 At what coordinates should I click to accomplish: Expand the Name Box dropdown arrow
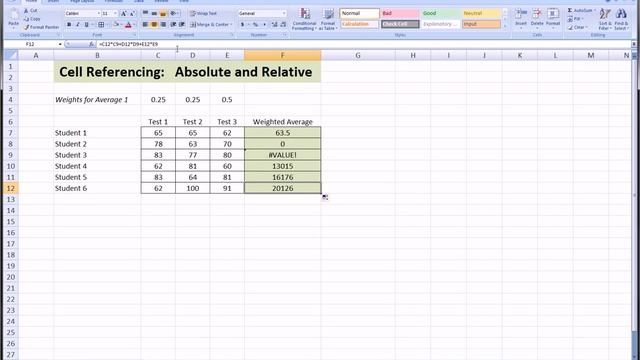[60, 44]
